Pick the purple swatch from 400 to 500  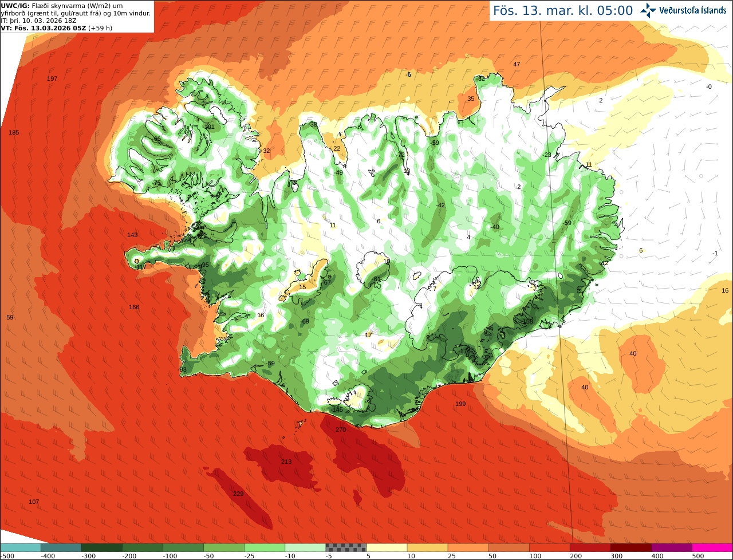pyautogui.click(x=671, y=548)
